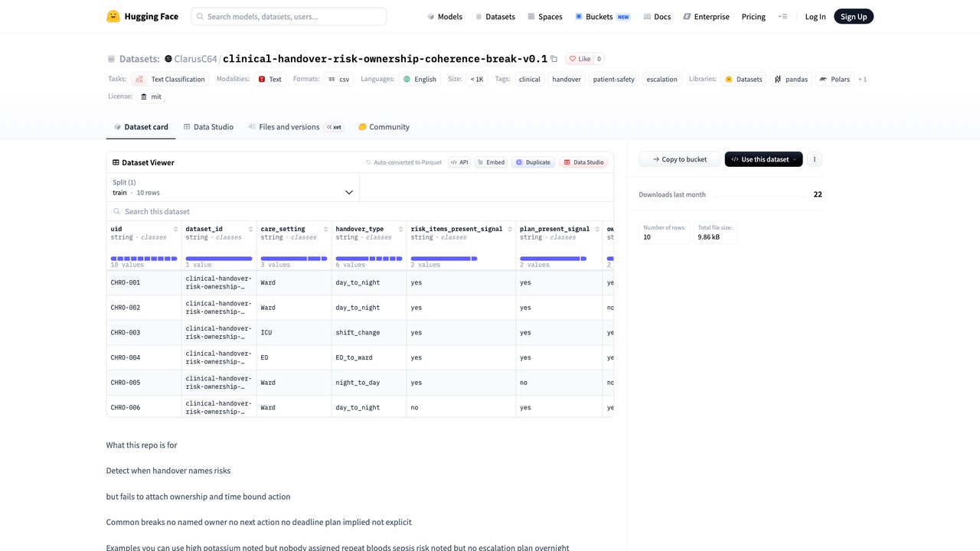Screen dimensions: 980x551
Task: Open Buckets in the top navigation
Action: point(603,16)
